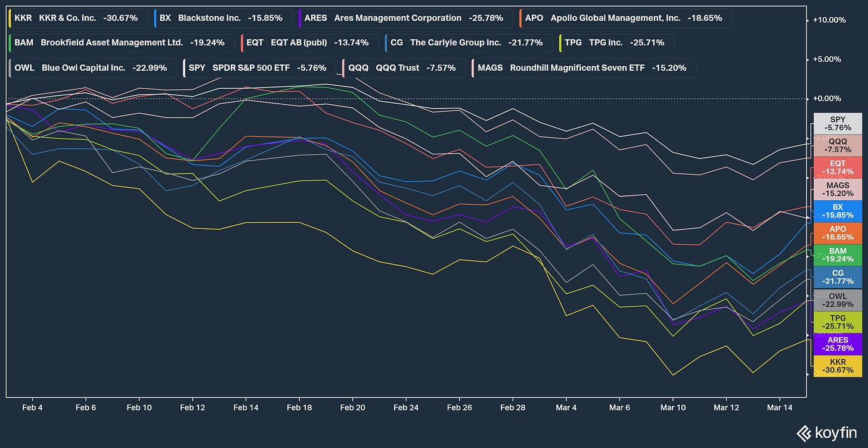Toggle the EQT AB (publ) series legend

point(310,43)
